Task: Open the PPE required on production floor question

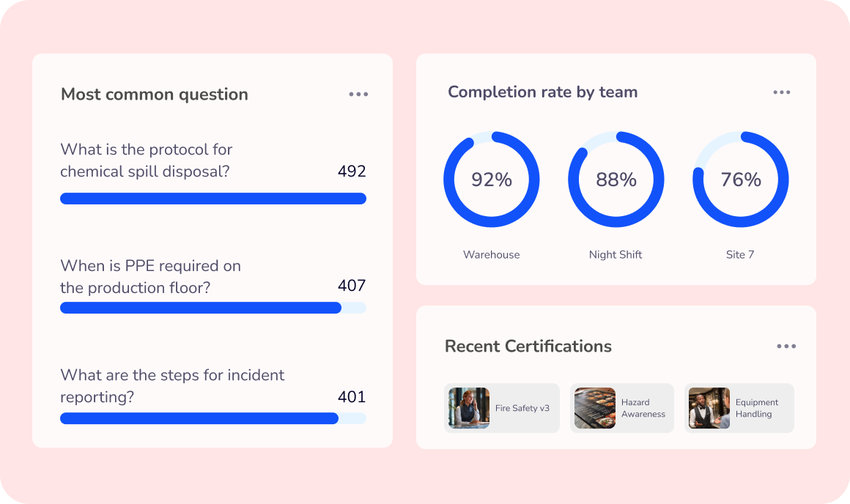Action: click(151, 276)
